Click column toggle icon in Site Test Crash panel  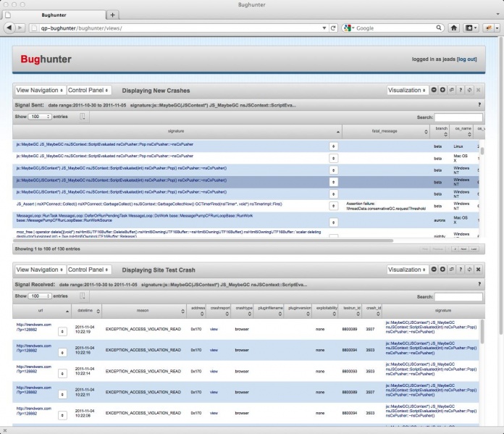83,296
